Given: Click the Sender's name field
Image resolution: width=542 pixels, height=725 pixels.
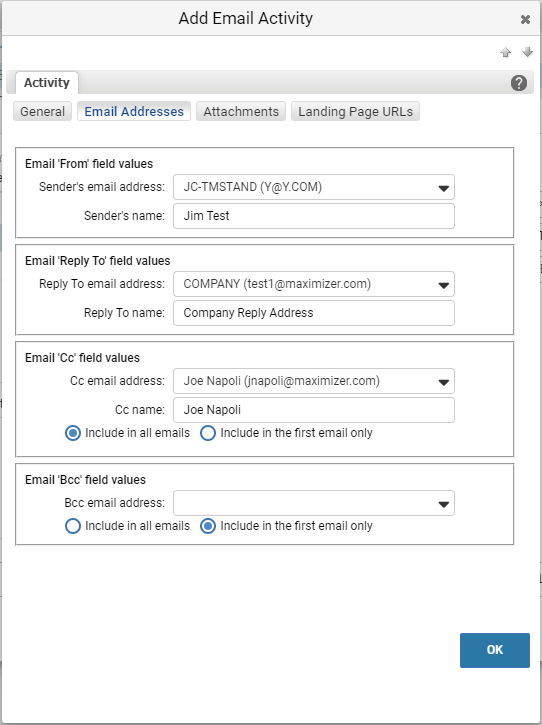Looking at the screenshot, I should pyautogui.click(x=314, y=216).
